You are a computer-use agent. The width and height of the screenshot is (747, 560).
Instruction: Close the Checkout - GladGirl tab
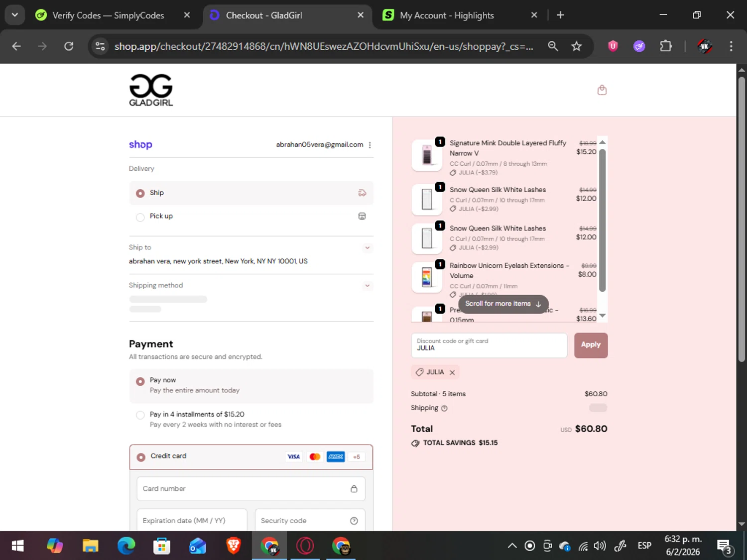(x=361, y=15)
